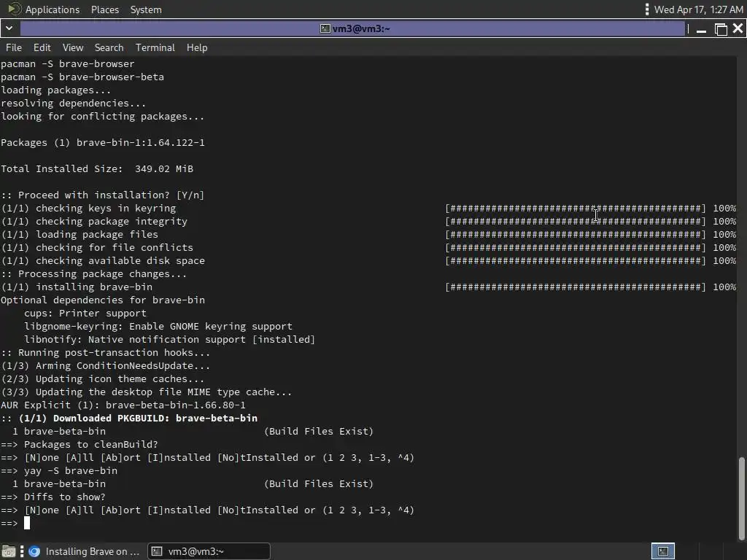Viewport: 747px width, 560px height.
Task: Click 'Updating the desktop file MIME type cache' line
Action: (x=146, y=392)
